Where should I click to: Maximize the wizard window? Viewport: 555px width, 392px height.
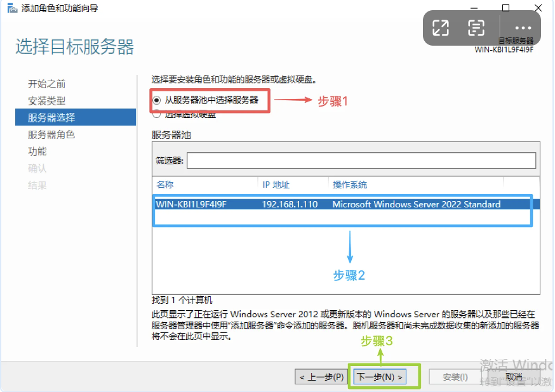pos(505,8)
